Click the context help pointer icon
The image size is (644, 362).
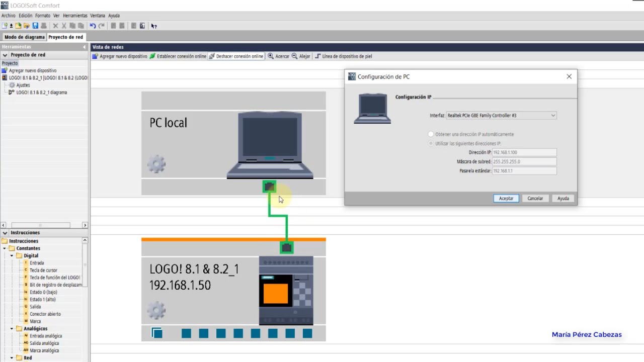154,26
